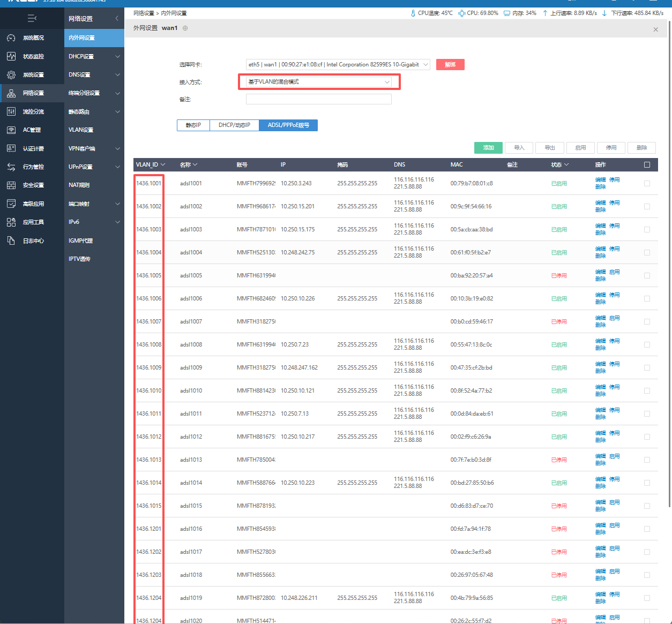The image size is (672, 624).
Task: Open 系统设置 gear icon
Action: 11,75
